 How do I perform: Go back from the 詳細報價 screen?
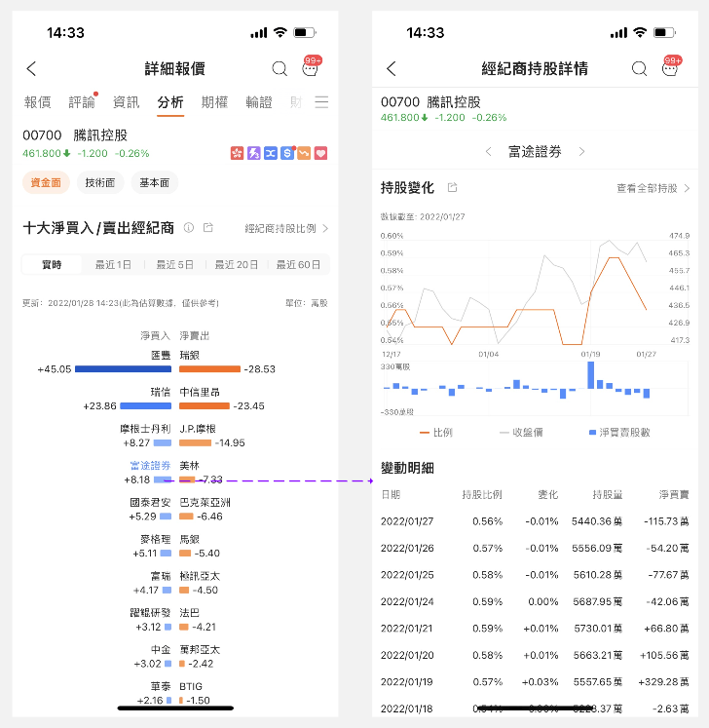tap(31, 69)
